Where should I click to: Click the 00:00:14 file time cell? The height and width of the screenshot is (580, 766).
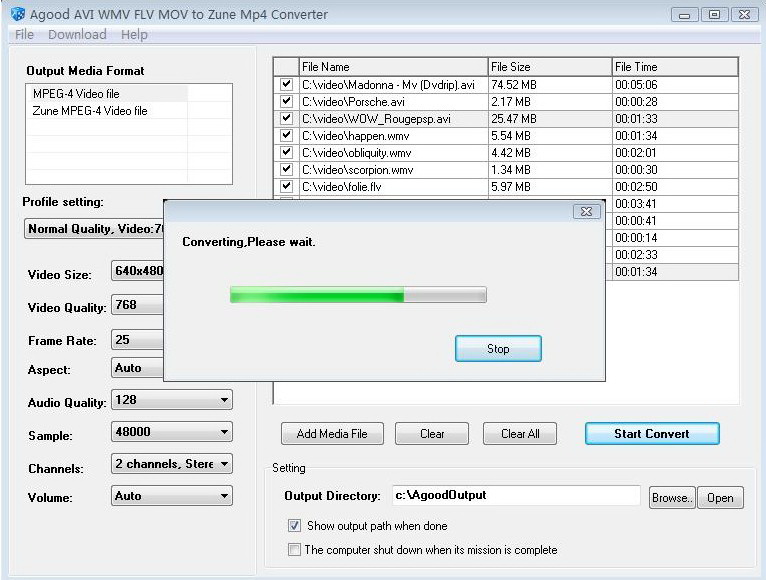[x=675, y=237]
